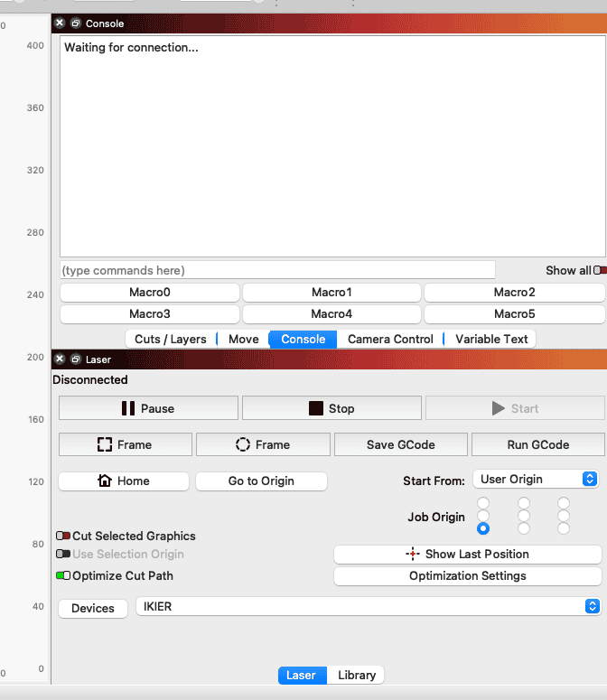Select the top-right Job Origin radio
Screen dimensions: 607x700
tap(564, 503)
